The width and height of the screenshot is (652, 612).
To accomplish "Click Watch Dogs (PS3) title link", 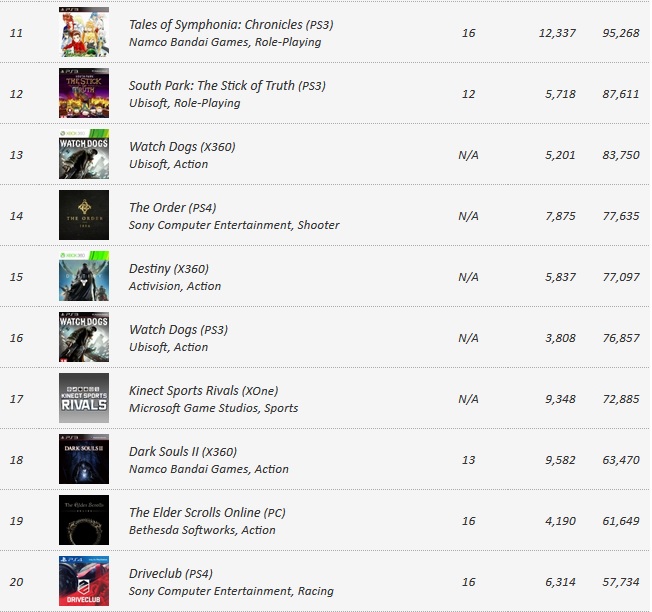I will tap(178, 330).
